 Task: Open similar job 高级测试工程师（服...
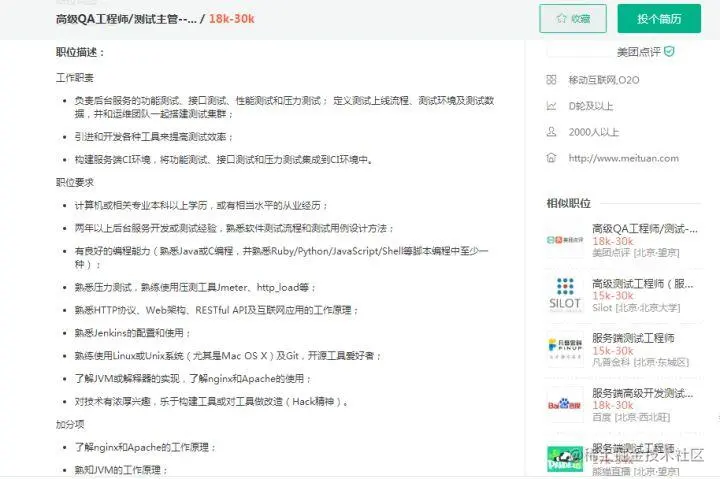[642, 284]
